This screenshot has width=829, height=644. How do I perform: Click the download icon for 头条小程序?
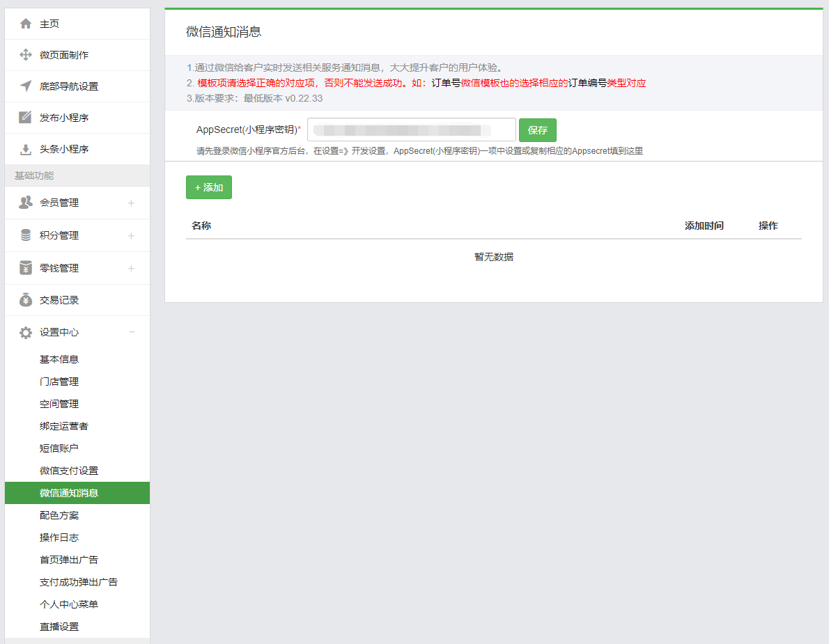25,149
